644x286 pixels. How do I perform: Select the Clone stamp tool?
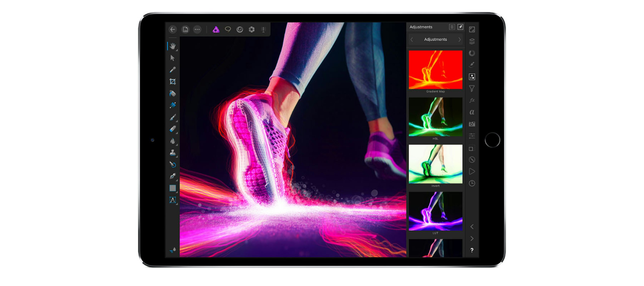click(x=173, y=153)
